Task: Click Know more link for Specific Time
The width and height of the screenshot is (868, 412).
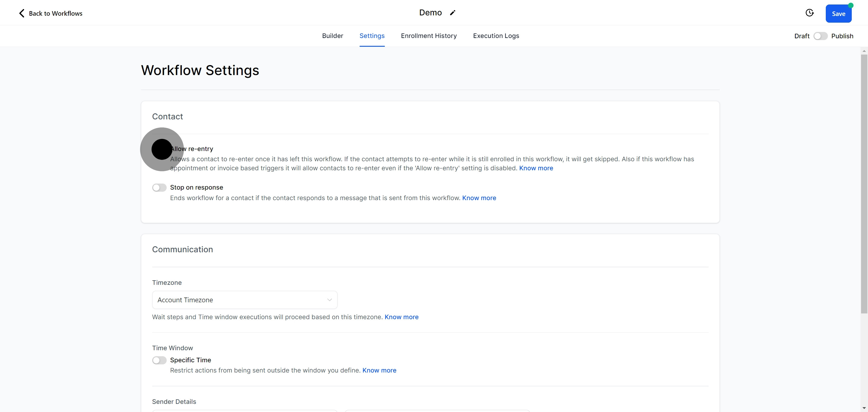Action: (379, 370)
